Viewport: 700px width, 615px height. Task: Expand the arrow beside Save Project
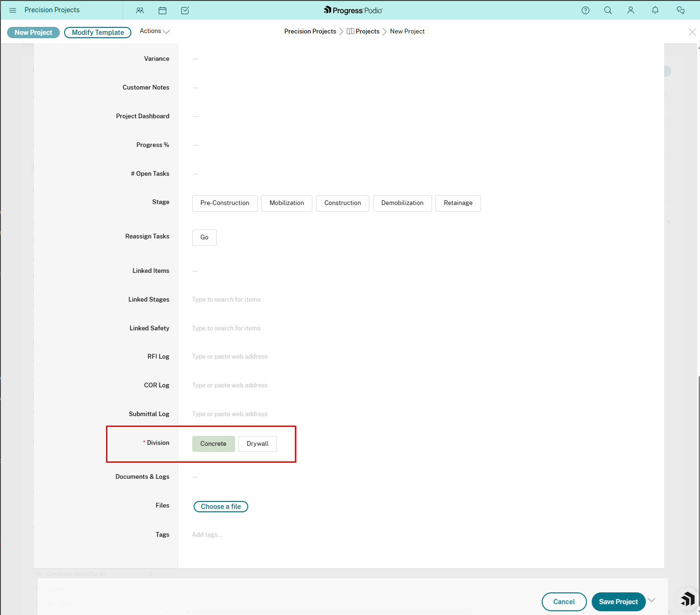(x=652, y=600)
